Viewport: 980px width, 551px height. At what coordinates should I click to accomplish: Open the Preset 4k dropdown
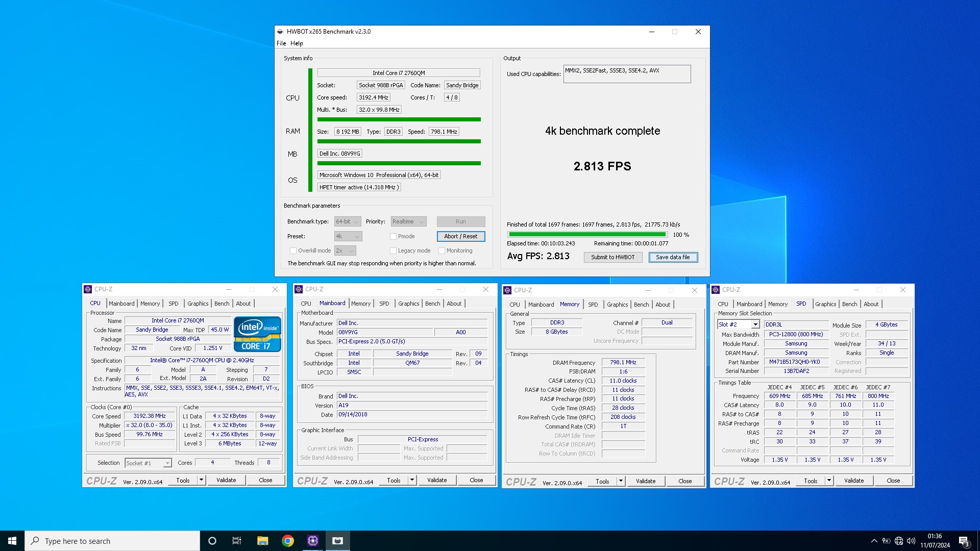coord(348,236)
